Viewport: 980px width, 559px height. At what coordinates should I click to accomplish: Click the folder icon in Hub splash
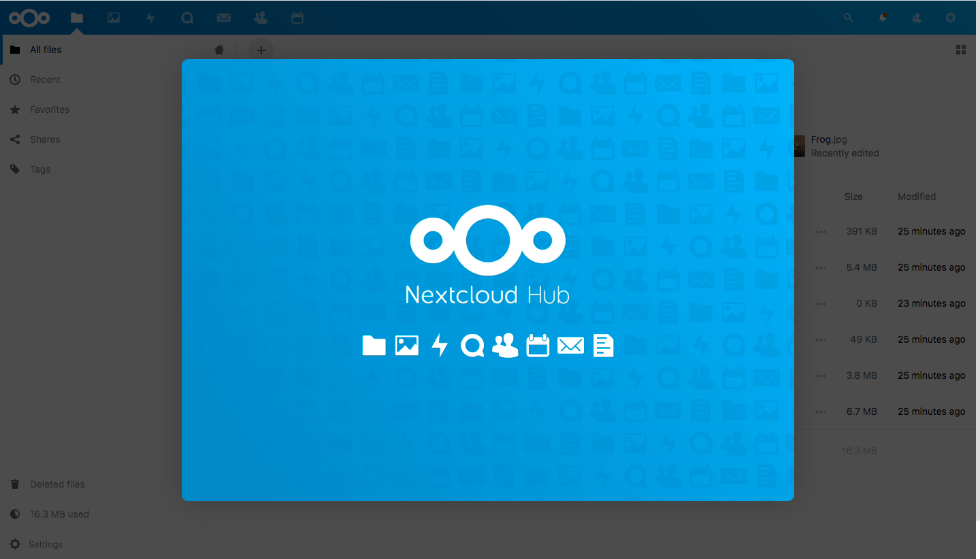coord(374,346)
